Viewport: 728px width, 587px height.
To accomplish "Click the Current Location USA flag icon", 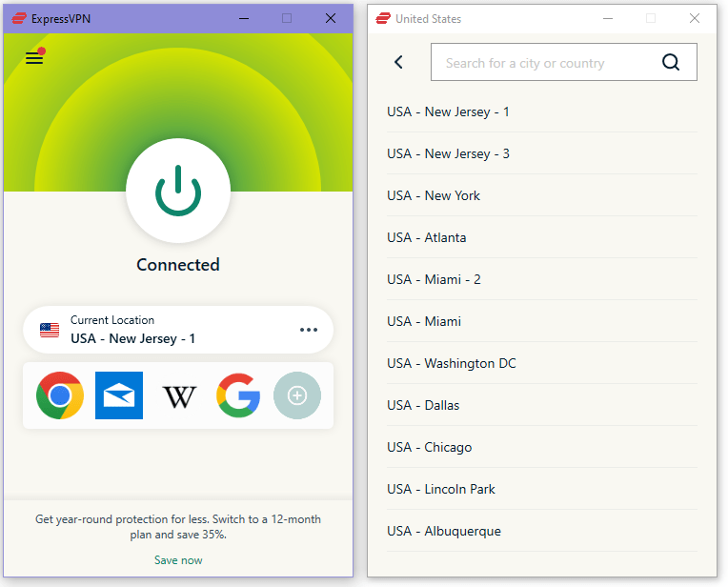I will [x=50, y=330].
